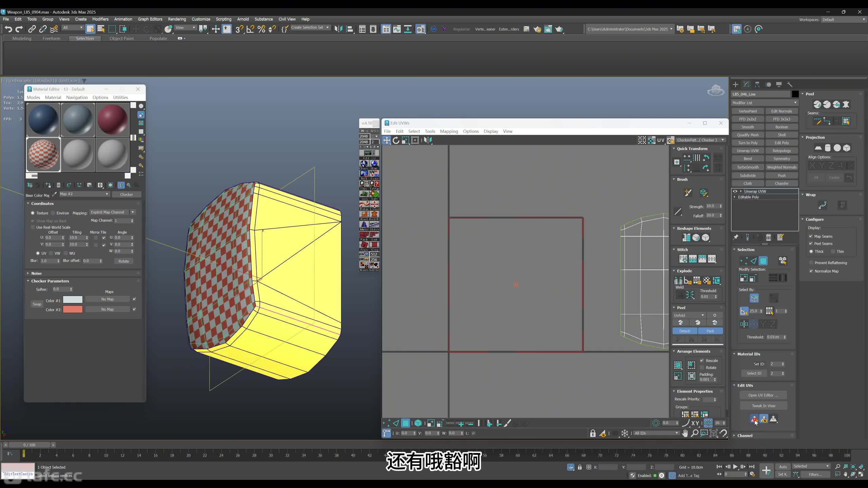Click box projection icon in Projection rollout

[x=847, y=148]
